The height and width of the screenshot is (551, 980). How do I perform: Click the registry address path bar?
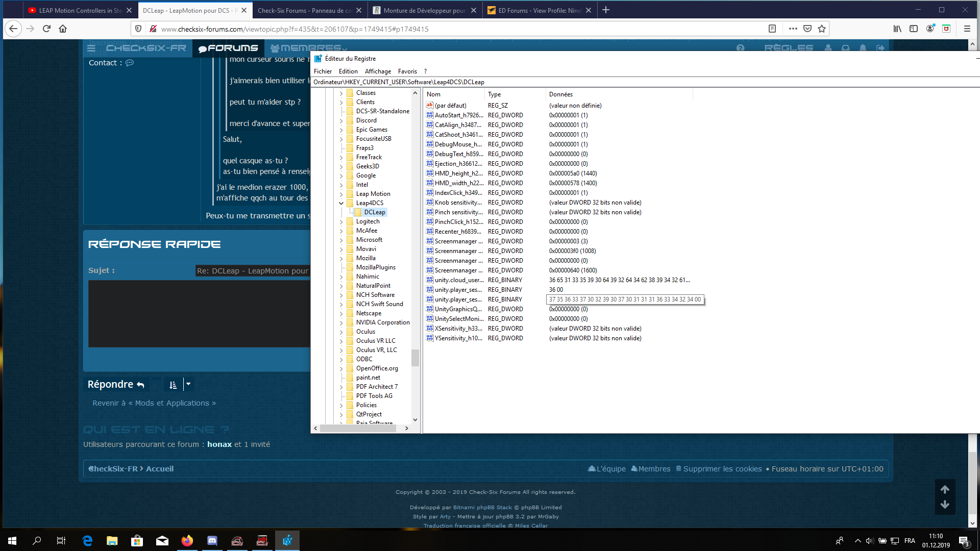pyautogui.click(x=645, y=82)
